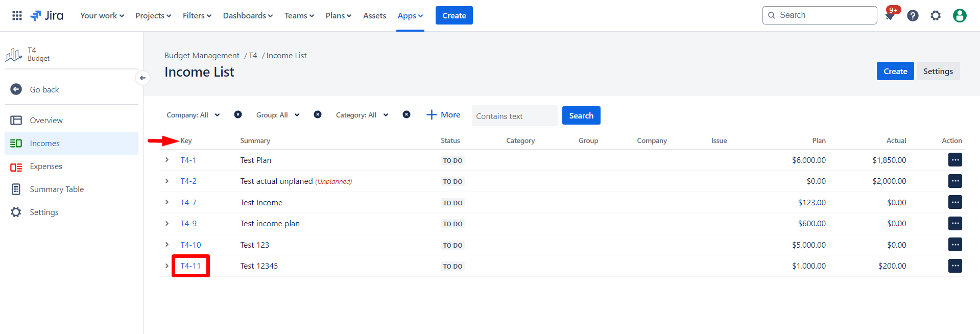Screen dimensions: 980x334
Task: Focus the Contains text field
Action: coord(514,116)
